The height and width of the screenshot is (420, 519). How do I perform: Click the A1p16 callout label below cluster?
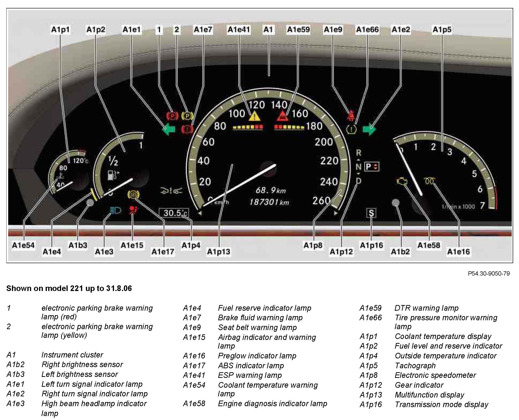point(372,245)
